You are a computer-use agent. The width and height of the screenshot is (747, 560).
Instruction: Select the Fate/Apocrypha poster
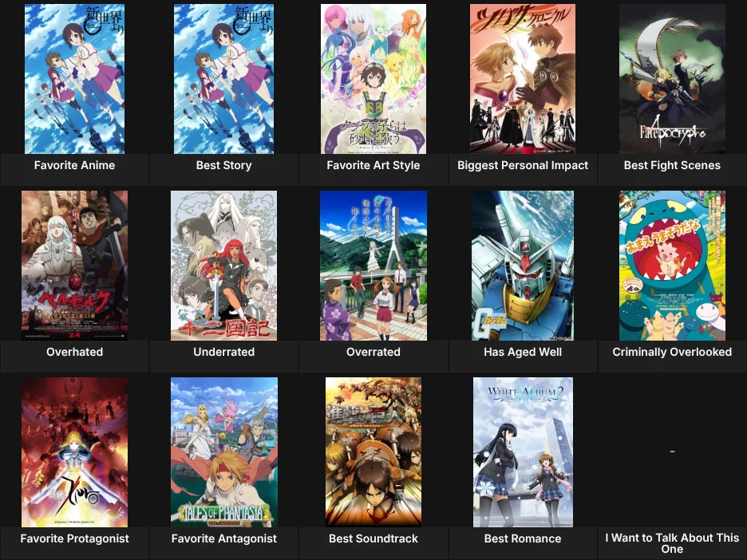pyautogui.click(x=672, y=79)
